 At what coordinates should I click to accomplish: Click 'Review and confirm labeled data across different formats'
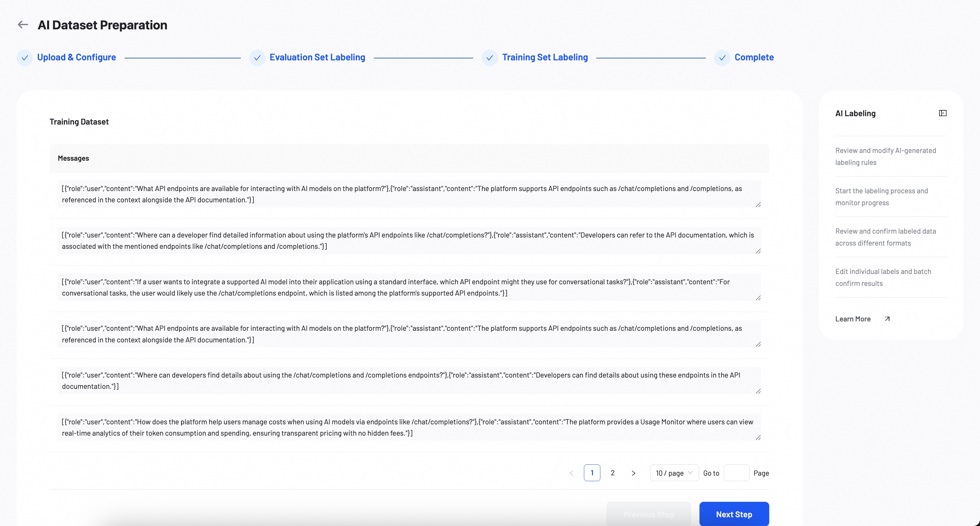886,237
